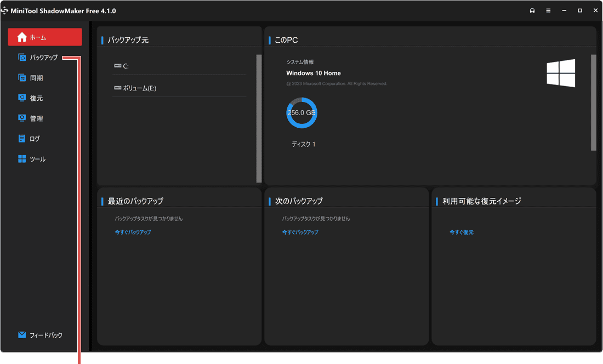The width and height of the screenshot is (603, 364).
Task: Click the ディスク 1 usage ring chart
Action: click(x=302, y=112)
